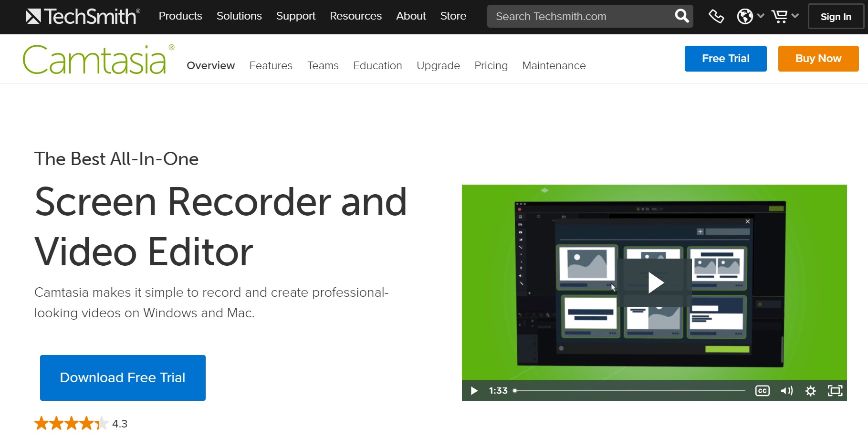
Task: Open the phone contact icon
Action: point(716,16)
